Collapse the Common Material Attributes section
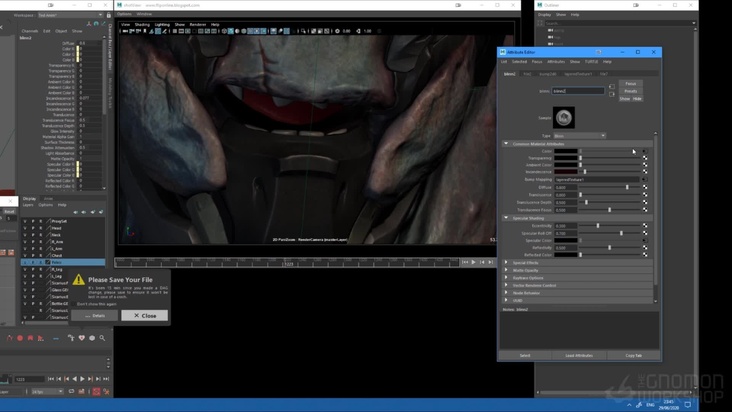This screenshot has width=732, height=412. tap(506, 144)
